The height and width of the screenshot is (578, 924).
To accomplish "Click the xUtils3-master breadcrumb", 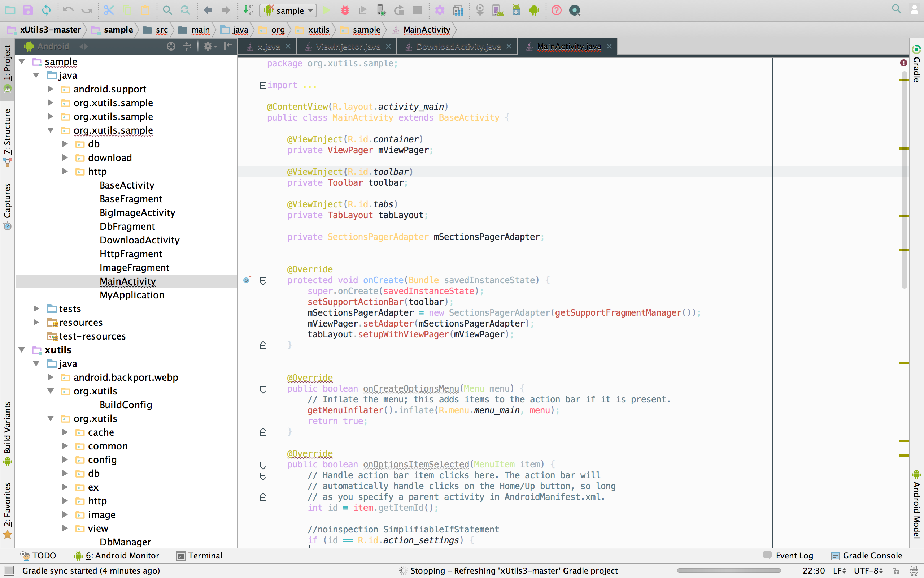I will 45,30.
